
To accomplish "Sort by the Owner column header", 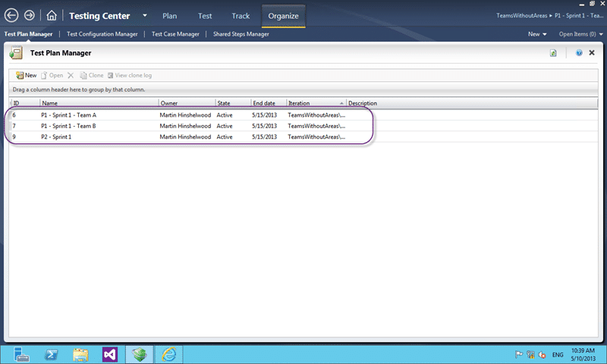I will 187,103.
